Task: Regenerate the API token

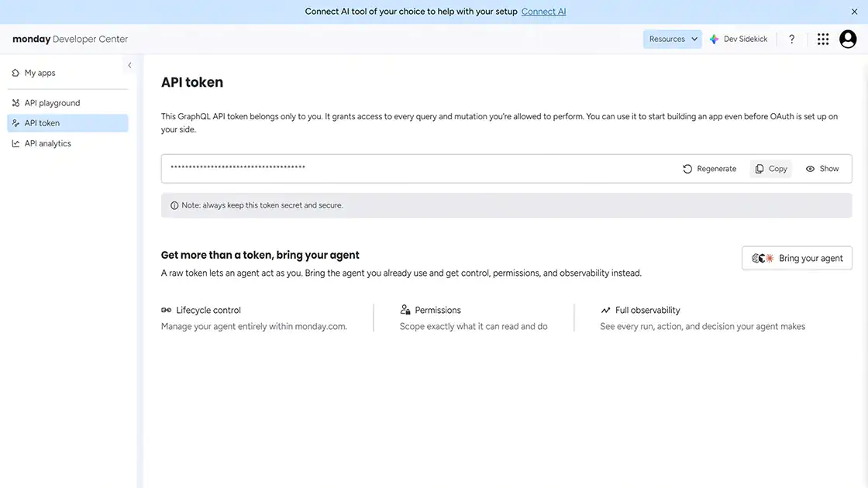Action: pyautogui.click(x=709, y=169)
